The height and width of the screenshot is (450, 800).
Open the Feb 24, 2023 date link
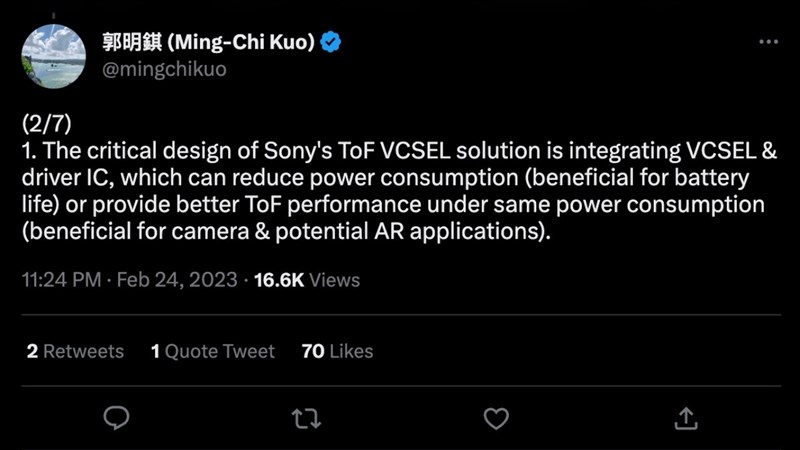[x=177, y=280]
